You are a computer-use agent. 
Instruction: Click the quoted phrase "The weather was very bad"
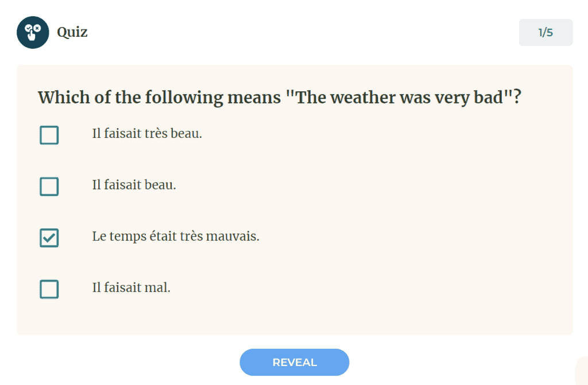pyautogui.click(x=399, y=98)
